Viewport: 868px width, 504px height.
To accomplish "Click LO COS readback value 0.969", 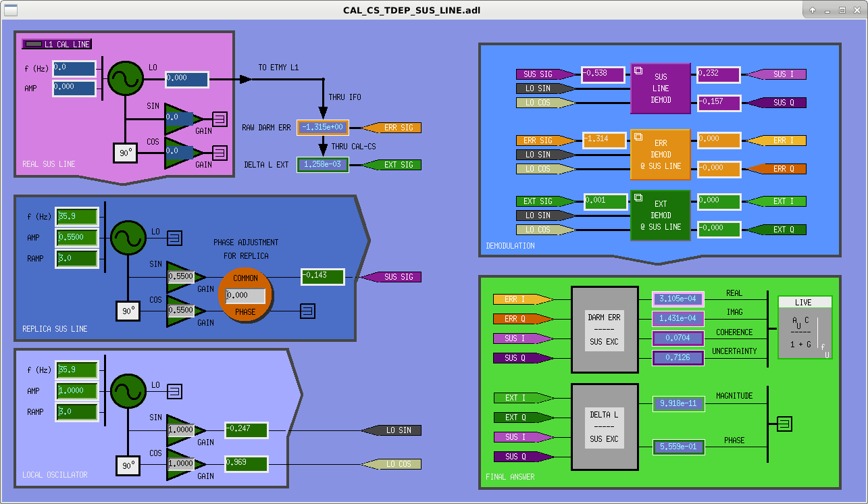I will click(247, 463).
